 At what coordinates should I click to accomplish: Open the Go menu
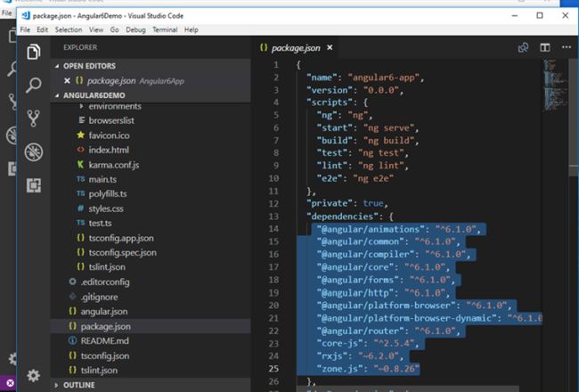115,29
